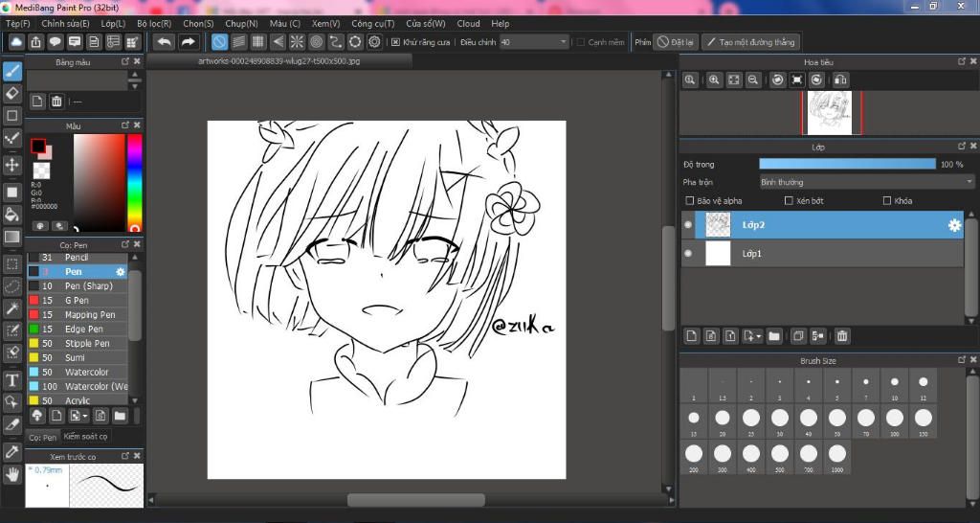Open the Công cụ(T) menu
Viewport: 980px width, 523px height.
[373, 23]
